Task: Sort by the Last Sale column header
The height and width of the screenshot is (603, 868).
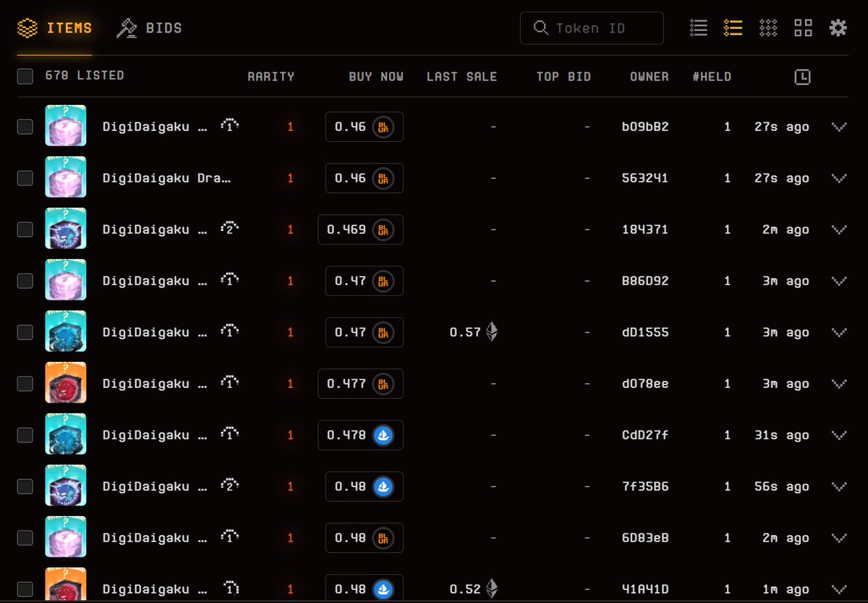Action: [461, 76]
